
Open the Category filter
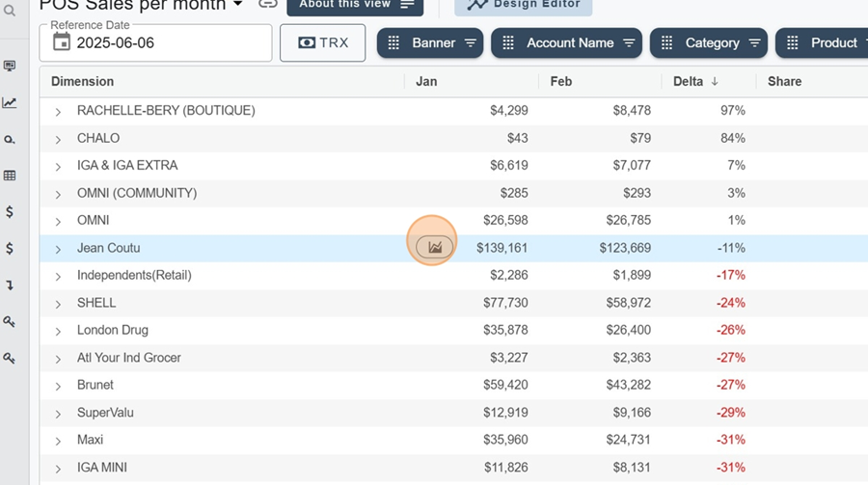[709, 42]
